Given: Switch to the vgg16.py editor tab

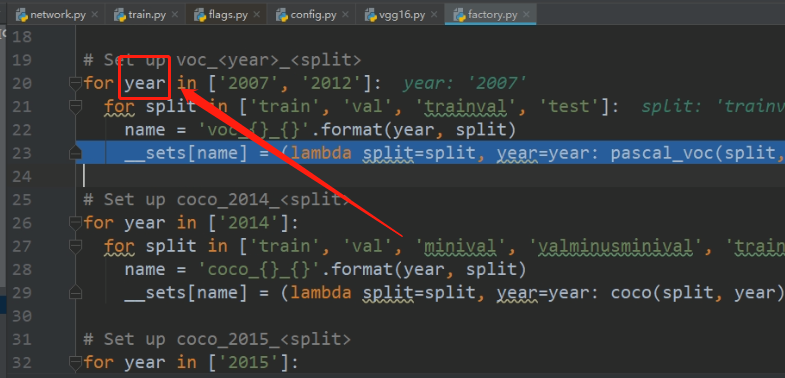Looking at the screenshot, I should coord(401,15).
